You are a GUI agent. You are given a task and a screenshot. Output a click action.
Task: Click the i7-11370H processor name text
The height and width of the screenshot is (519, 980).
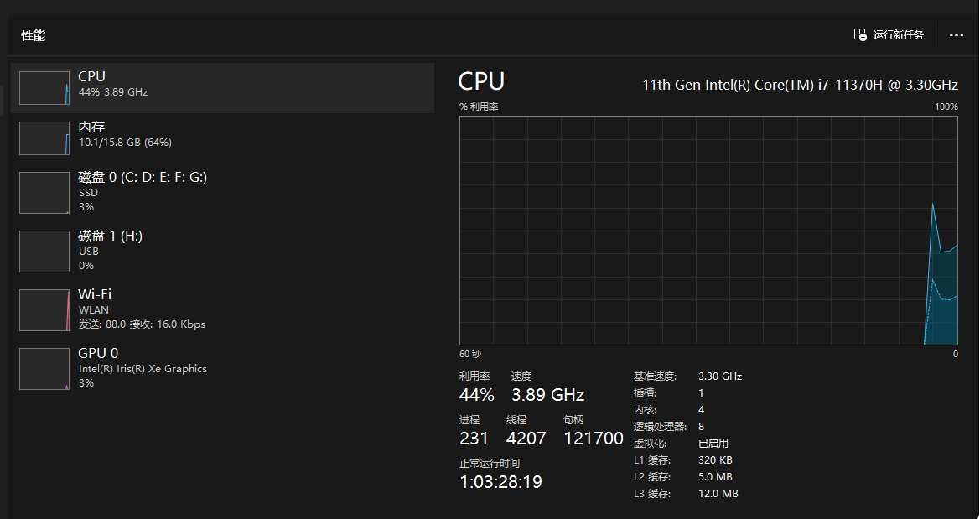800,85
